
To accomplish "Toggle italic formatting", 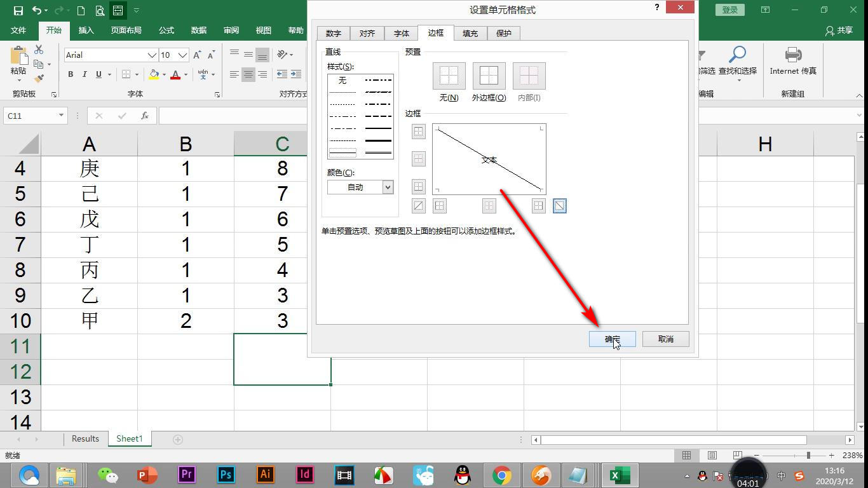I will (x=85, y=74).
